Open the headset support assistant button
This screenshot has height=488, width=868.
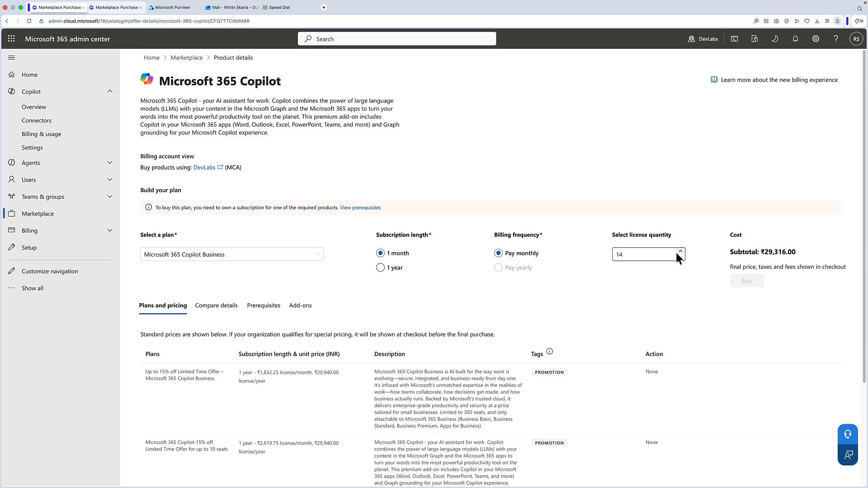pos(848,434)
